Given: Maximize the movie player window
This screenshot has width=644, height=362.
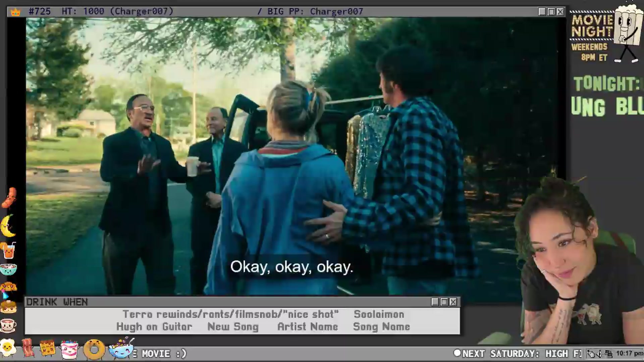Looking at the screenshot, I should [551, 12].
